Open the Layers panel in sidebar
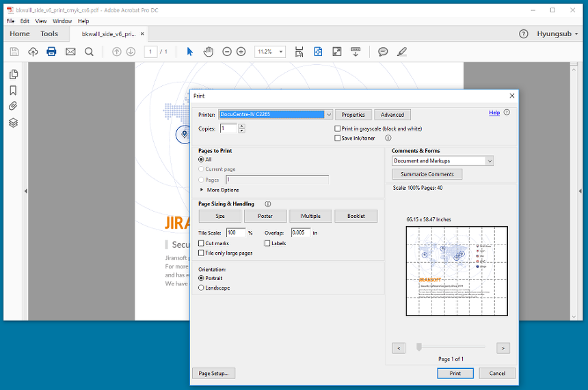This screenshot has width=588, height=390. pyautogui.click(x=13, y=123)
